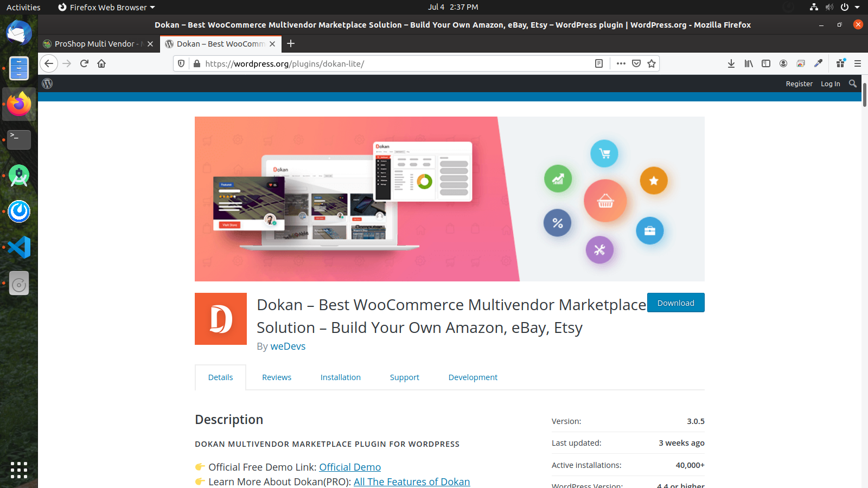Screen dimensions: 868x488
Task: Open system menu dropdown arrow
Action: (857, 7)
